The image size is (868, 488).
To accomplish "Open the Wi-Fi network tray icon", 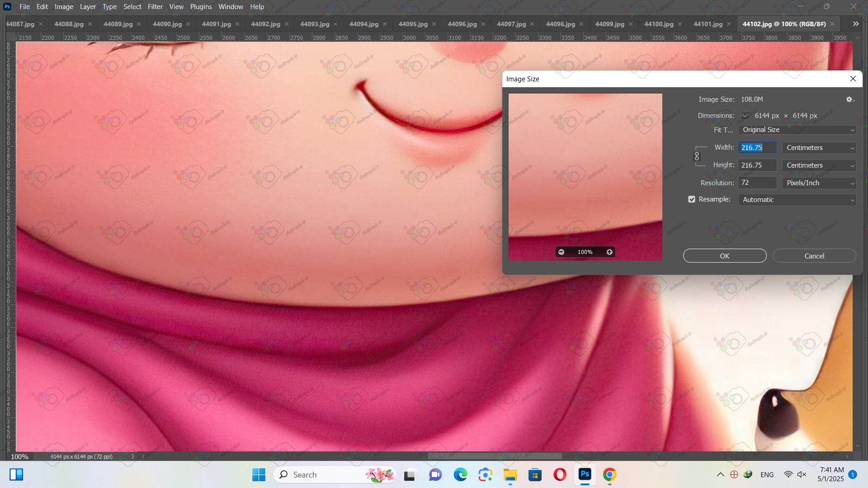I will point(788,474).
